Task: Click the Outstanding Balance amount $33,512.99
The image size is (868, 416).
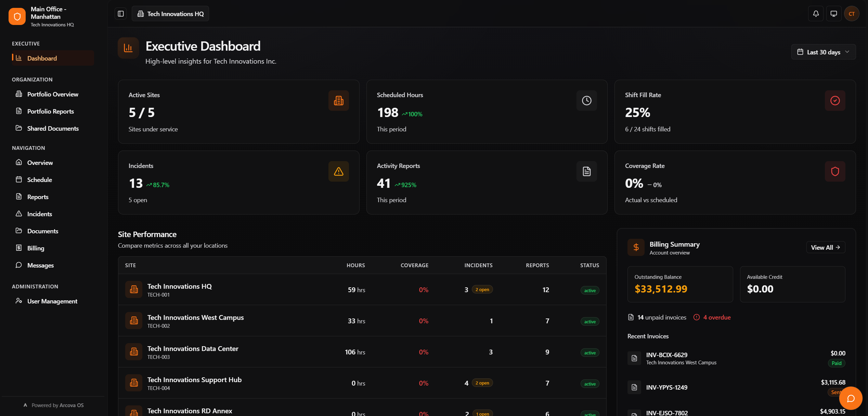Action: (x=661, y=289)
